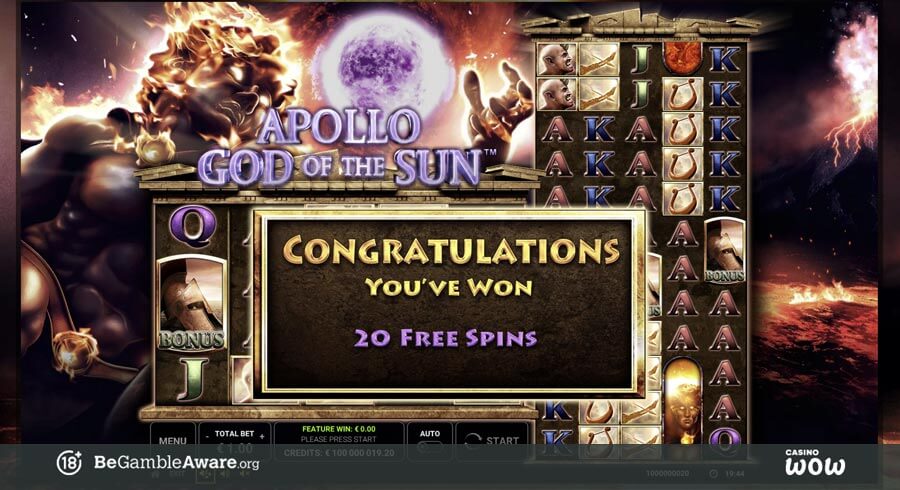This screenshot has width=900, height=490.
Task: Click the Feature Win amount display
Action: [339, 429]
